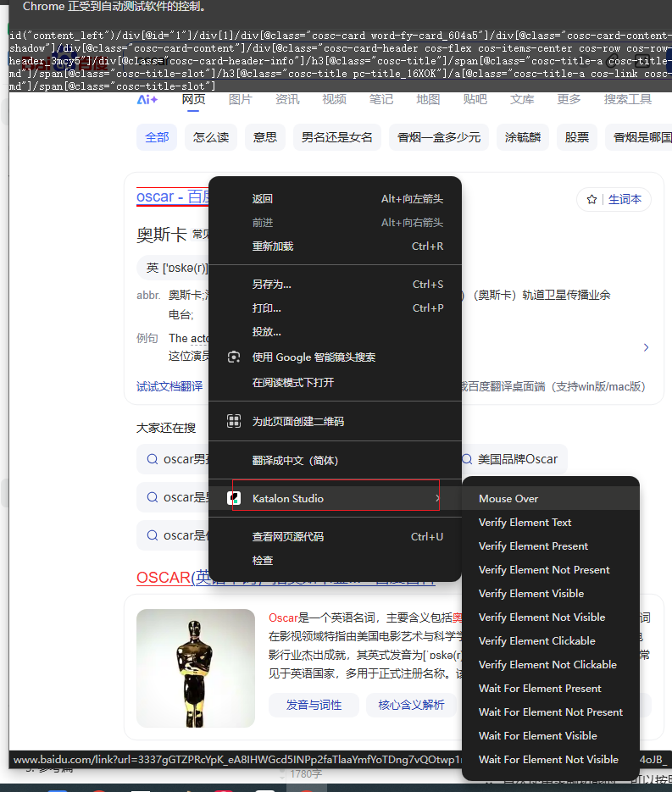Select 查看网页源代码 entry
The height and width of the screenshot is (792, 672).
tap(335, 537)
